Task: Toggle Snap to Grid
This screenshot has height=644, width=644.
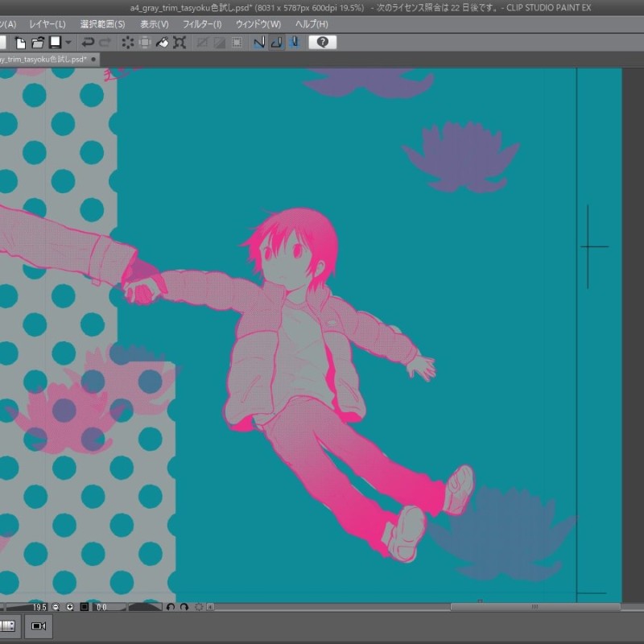Action: click(x=294, y=42)
